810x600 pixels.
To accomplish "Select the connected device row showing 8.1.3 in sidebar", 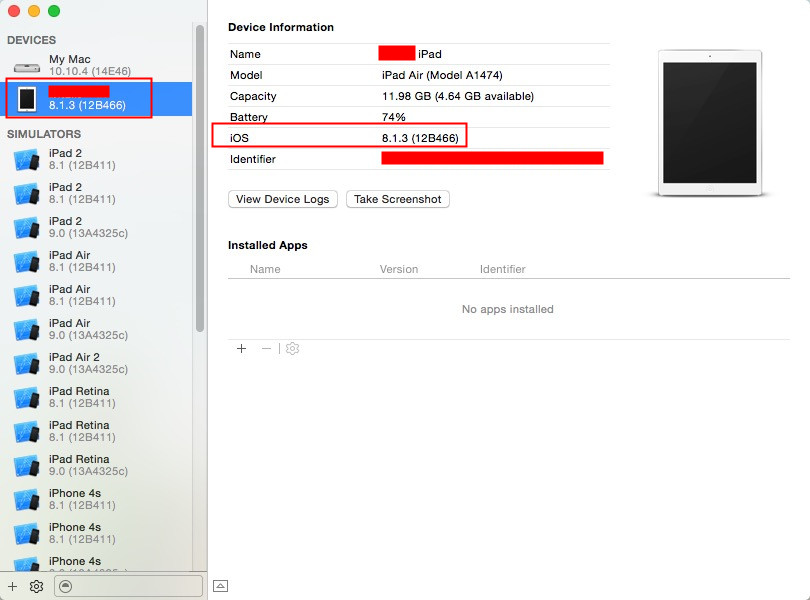I will tap(96, 99).
